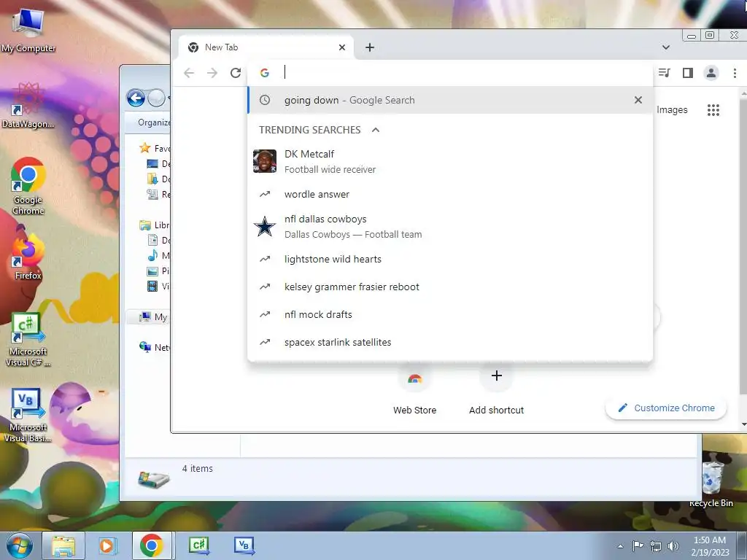
Task: Select Libraries in Explorer sidebar
Action: pyautogui.click(x=155, y=225)
